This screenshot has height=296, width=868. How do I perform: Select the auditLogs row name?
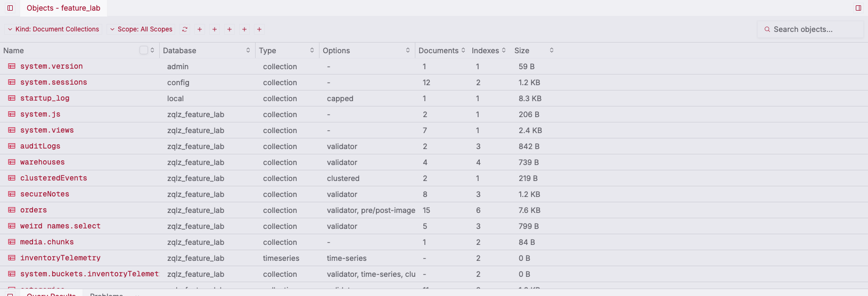40,146
